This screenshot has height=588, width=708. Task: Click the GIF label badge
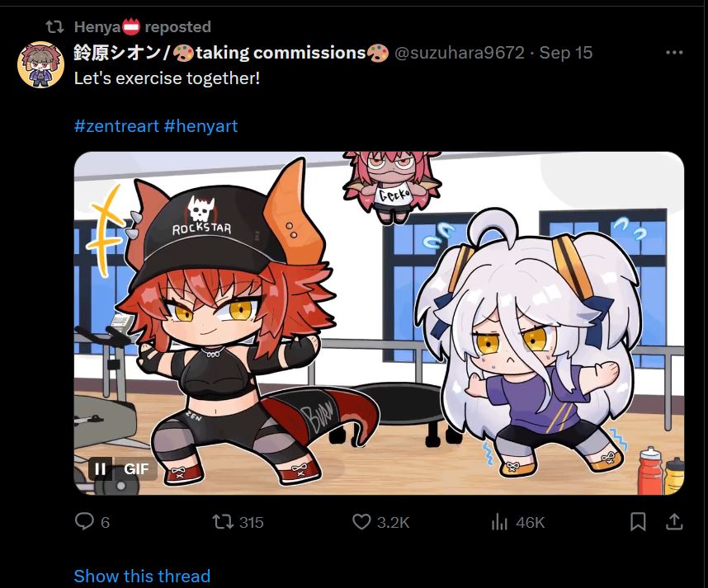click(x=136, y=469)
